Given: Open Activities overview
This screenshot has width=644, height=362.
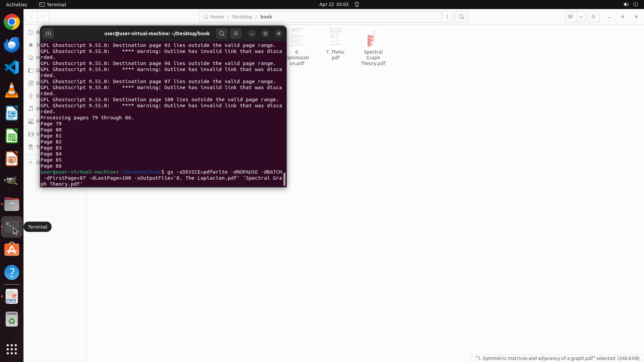Looking at the screenshot, I should [x=16, y=4].
